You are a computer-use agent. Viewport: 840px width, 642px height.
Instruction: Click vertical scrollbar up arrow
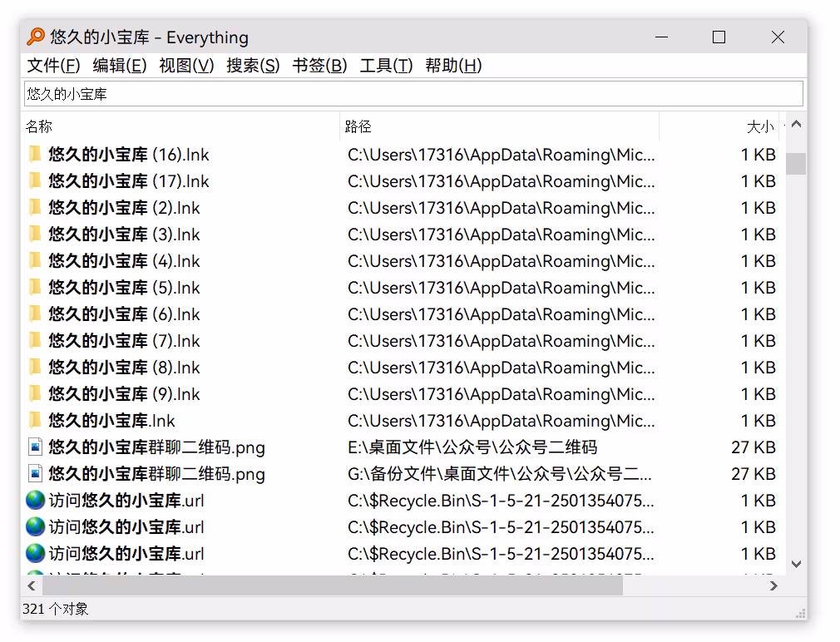[796, 124]
